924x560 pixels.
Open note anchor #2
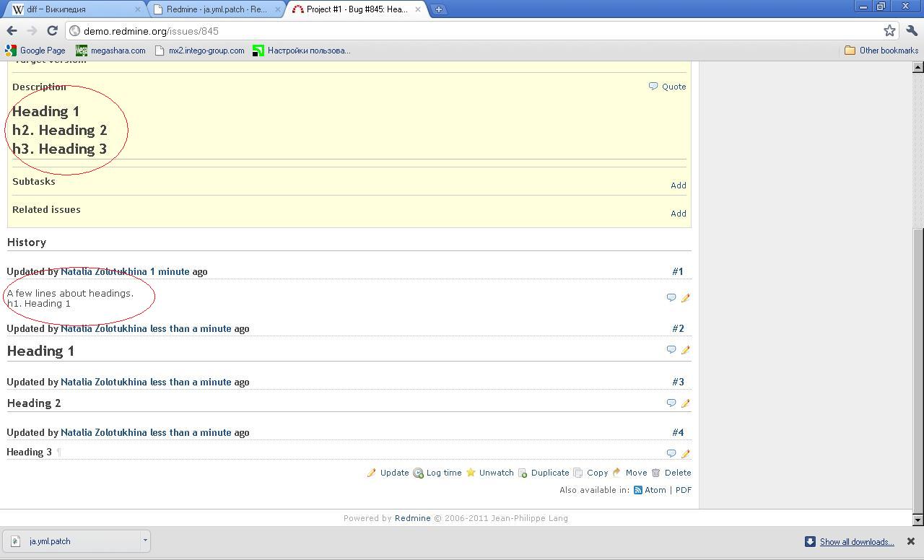[x=677, y=328]
